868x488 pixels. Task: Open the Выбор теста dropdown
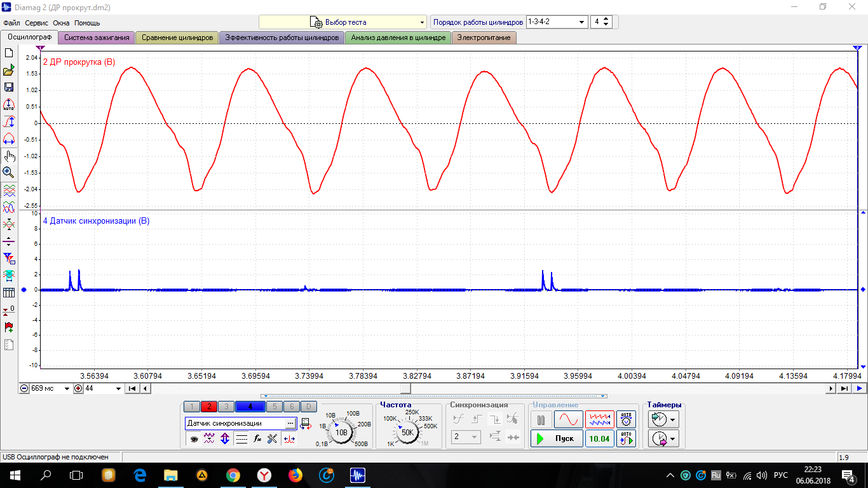click(x=342, y=22)
